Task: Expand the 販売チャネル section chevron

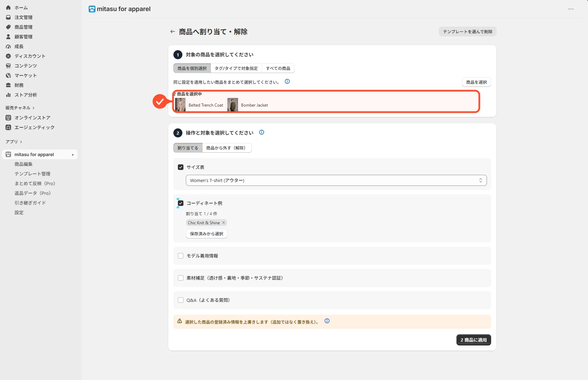Action: coord(34,108)
